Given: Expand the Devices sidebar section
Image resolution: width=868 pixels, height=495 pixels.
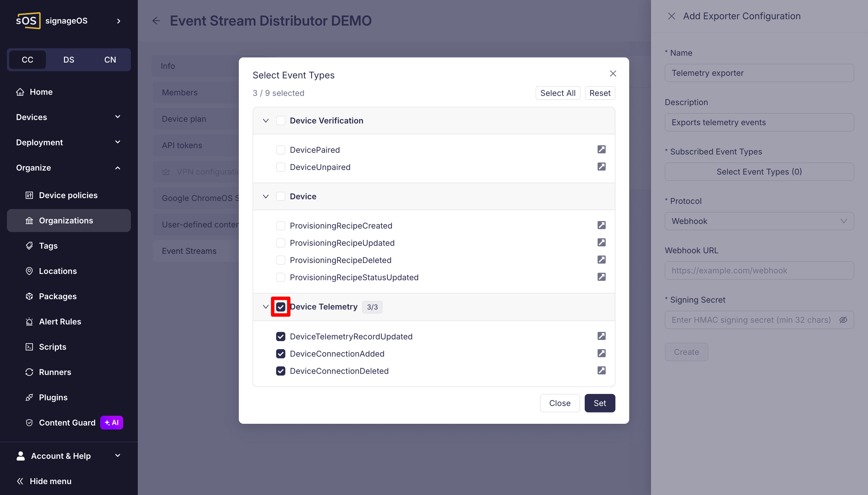Looking at the screenshot, I should coord(69,117).
